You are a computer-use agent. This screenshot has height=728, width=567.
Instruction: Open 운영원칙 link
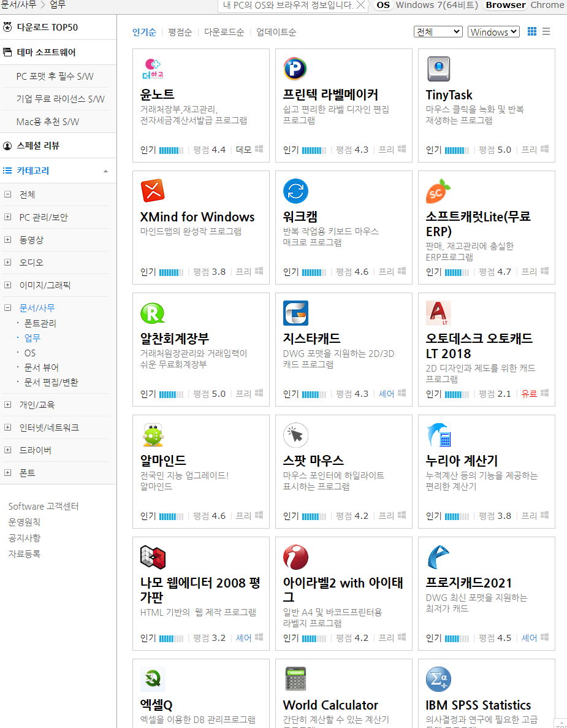(x=24, y=522)
